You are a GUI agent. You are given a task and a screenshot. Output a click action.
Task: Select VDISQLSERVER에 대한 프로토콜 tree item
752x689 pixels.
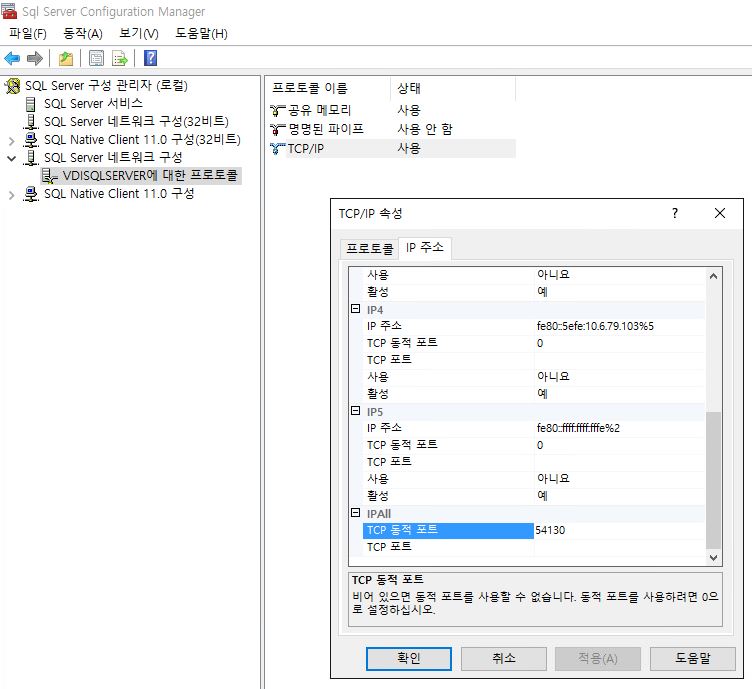[x=150, y=175]
